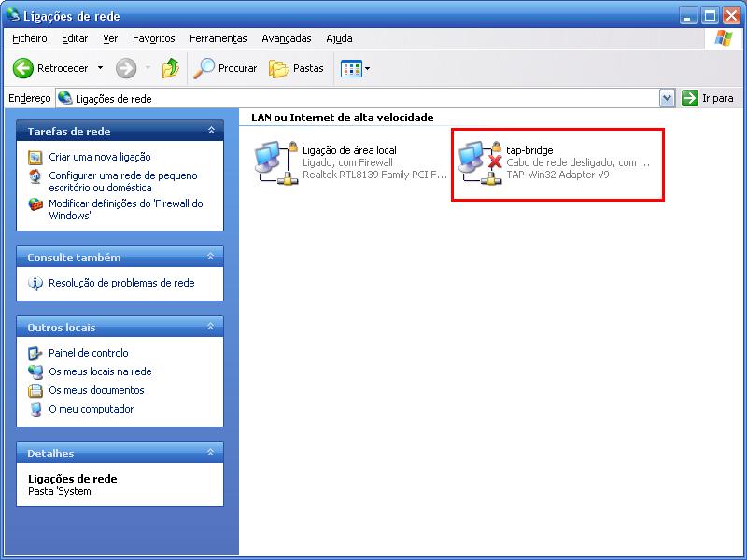
Task: Expand the Endereço address bar dropdown
Action: pos(667,98)
